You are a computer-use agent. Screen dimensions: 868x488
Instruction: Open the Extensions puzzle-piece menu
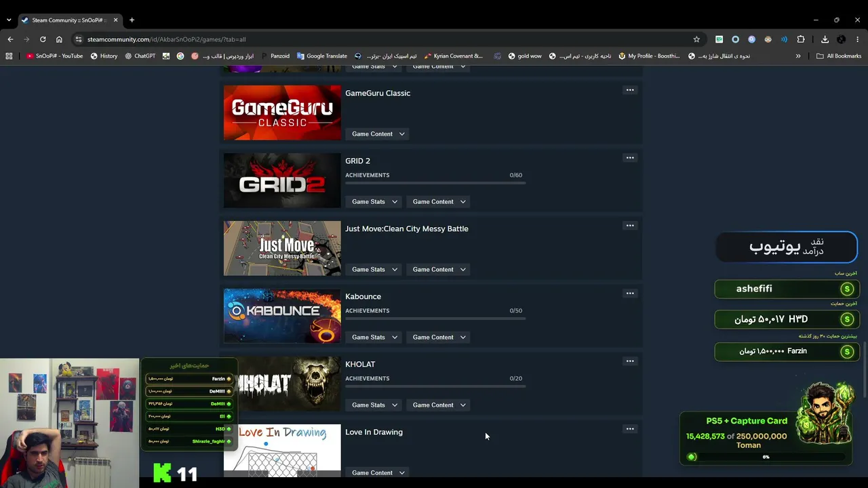pyautogui.click(x=801, y=39)
